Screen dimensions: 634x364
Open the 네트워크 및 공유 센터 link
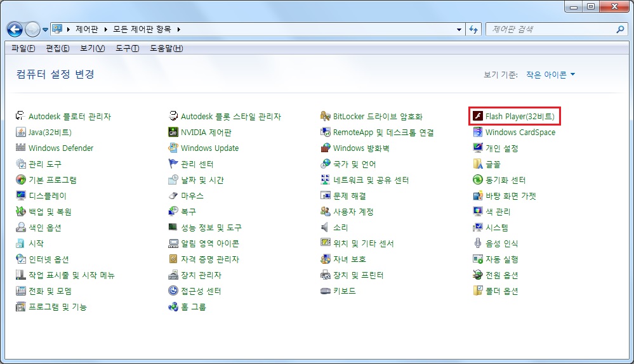click(x=371, y=180)
